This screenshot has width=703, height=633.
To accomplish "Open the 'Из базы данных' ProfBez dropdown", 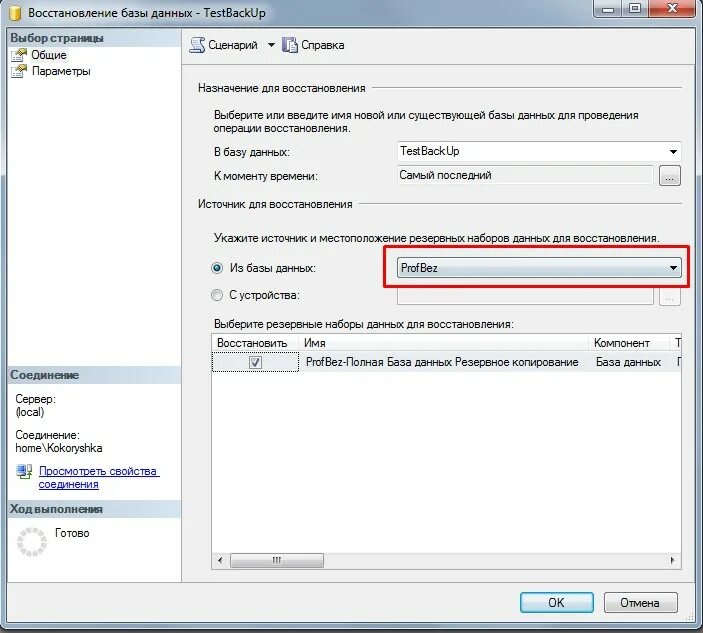I will (539, 268).
